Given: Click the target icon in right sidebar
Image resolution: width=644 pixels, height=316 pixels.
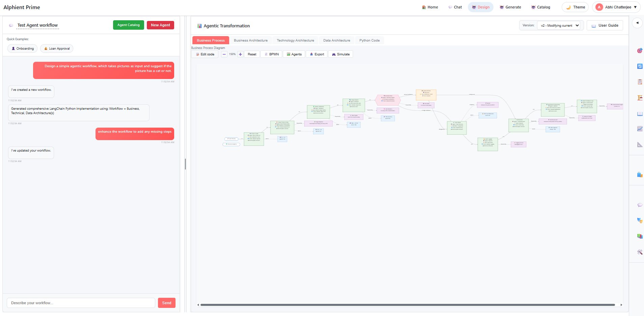Looking at the screenshot, I should 640,51.
